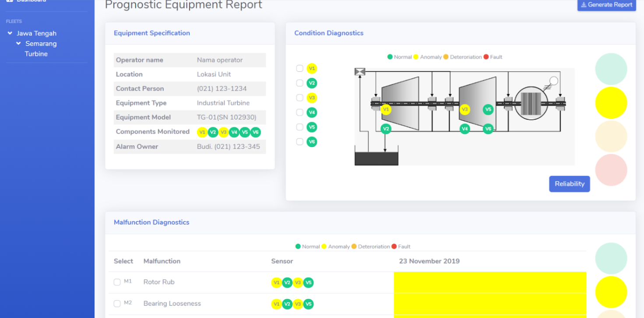Open the Reliability button

[x=569, y=184]
